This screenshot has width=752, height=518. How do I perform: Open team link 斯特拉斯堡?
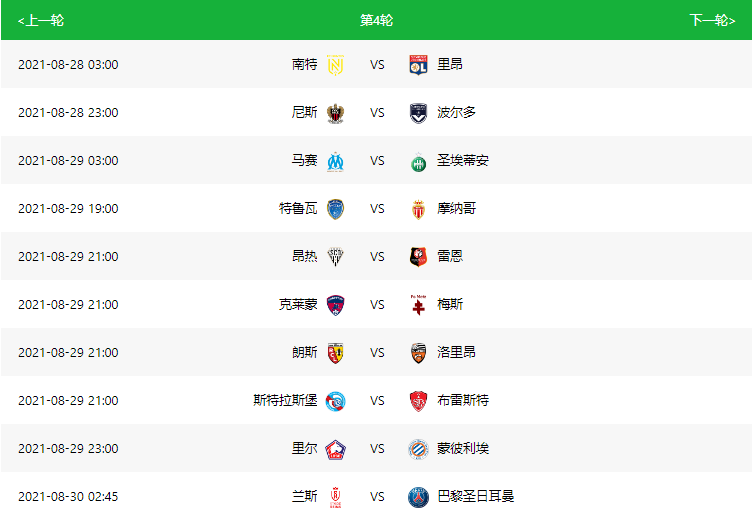[x=285, y=400]
